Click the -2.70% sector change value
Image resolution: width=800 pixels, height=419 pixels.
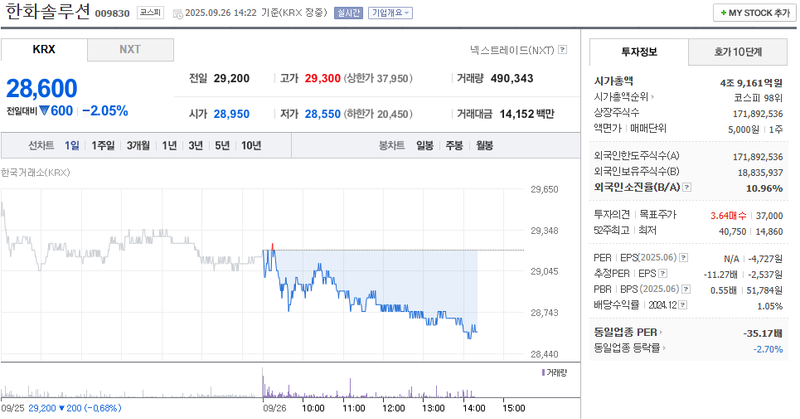(768, 349)
